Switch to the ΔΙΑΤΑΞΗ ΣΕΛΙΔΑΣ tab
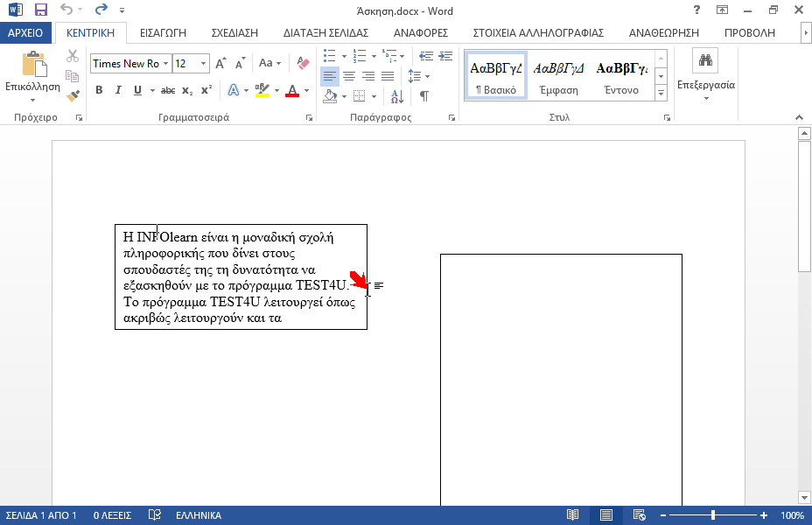 [325, 32]
